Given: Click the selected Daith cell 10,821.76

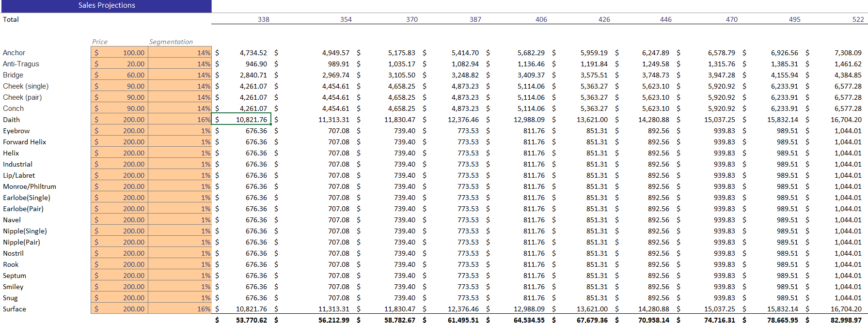Looking at the screenshot, I should coord(241,120).
